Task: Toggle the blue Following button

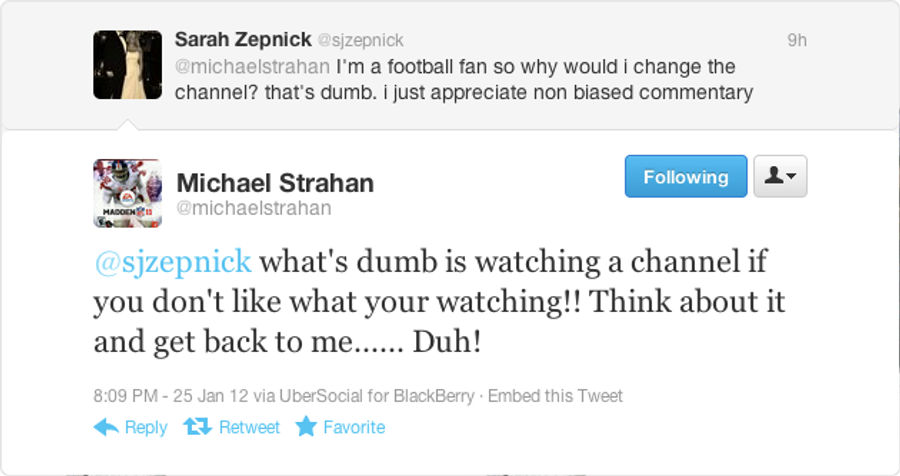Action: [686, 176]
